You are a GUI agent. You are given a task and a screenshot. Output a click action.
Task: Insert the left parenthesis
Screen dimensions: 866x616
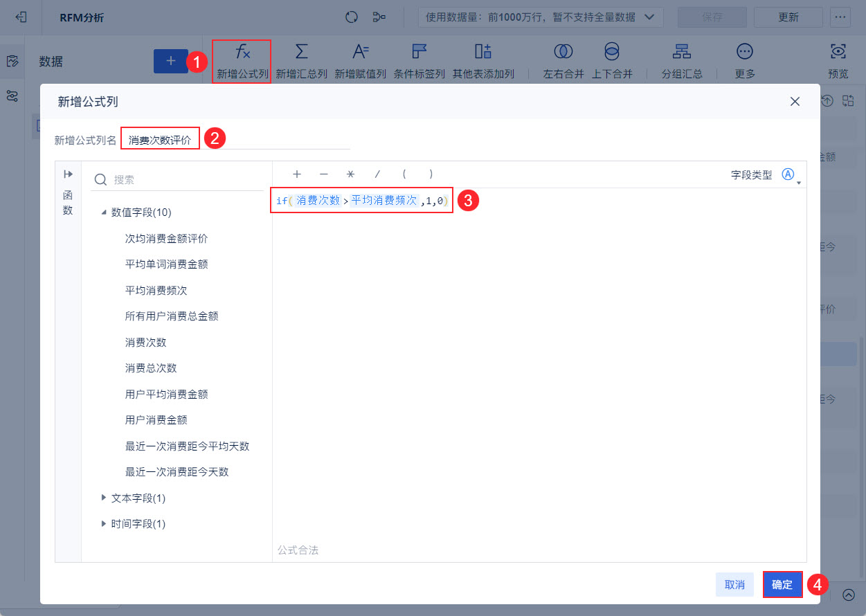[x=404, y=174]
